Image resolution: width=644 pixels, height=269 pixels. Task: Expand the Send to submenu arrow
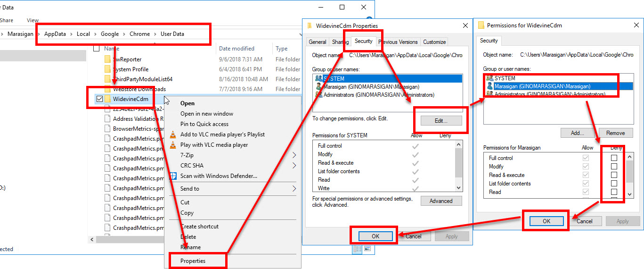pyautogui.click(x=295, y=189)
